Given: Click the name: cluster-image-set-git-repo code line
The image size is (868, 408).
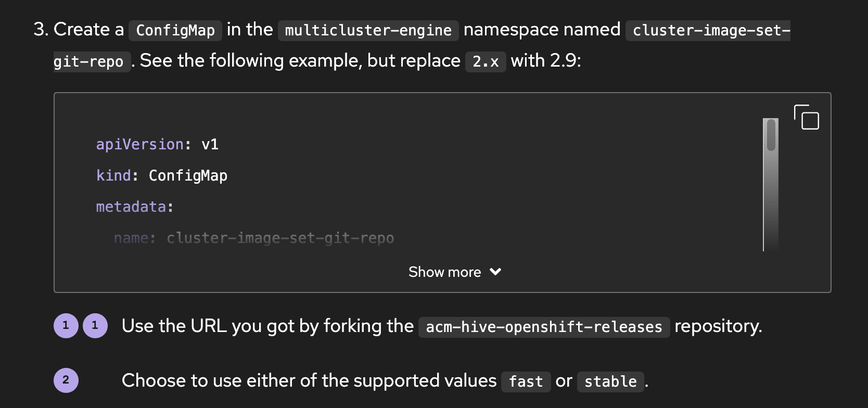Looking at the screenshot, I should point(254,238).
